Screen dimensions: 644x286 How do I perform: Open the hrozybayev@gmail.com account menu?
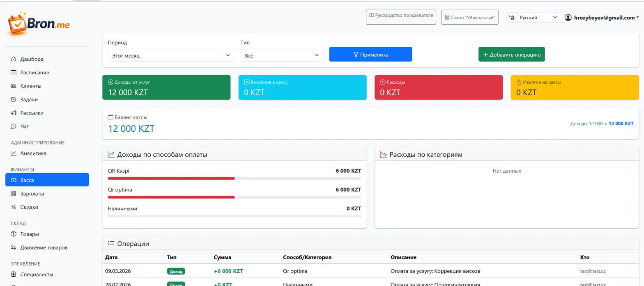pos(604,18)
